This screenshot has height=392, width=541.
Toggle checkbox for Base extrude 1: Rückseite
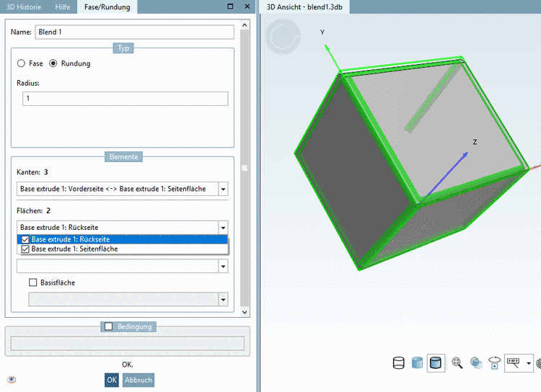(x=25, y=239)
